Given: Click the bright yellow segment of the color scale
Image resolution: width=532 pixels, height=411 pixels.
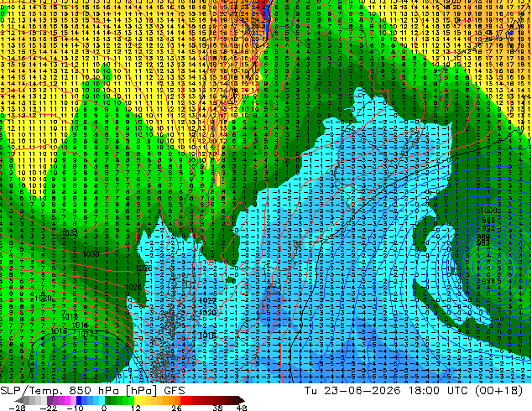Looking at the screenshot, I should point(137,400).
